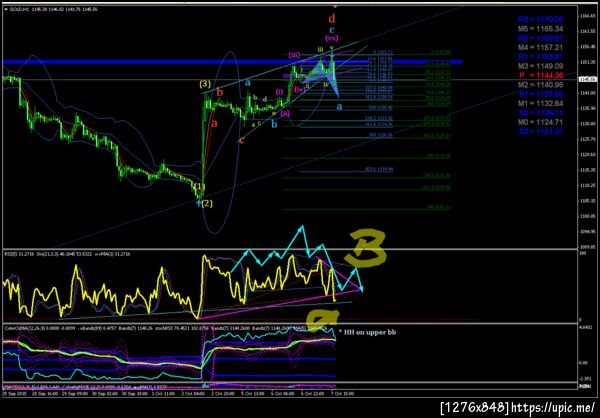Select the orange 'c' wave label
Screen dimensions: 600x418
click(x=241, y=140)
